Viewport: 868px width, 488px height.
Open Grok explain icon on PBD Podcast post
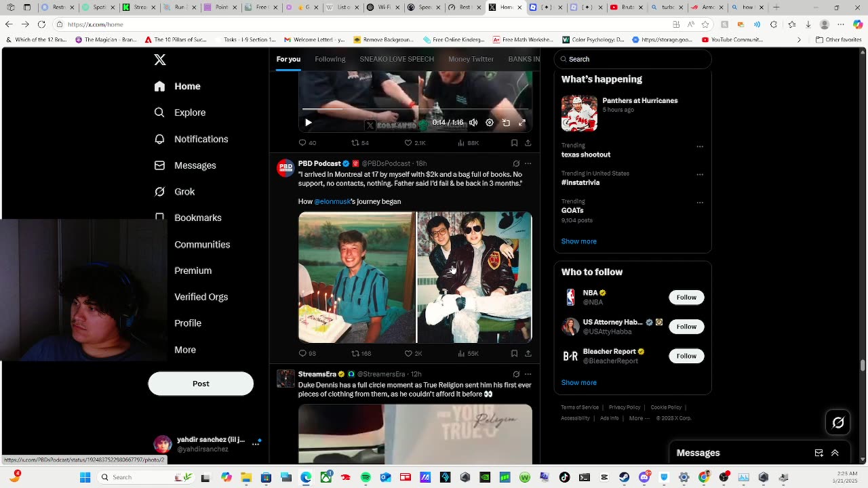(516, 163)
